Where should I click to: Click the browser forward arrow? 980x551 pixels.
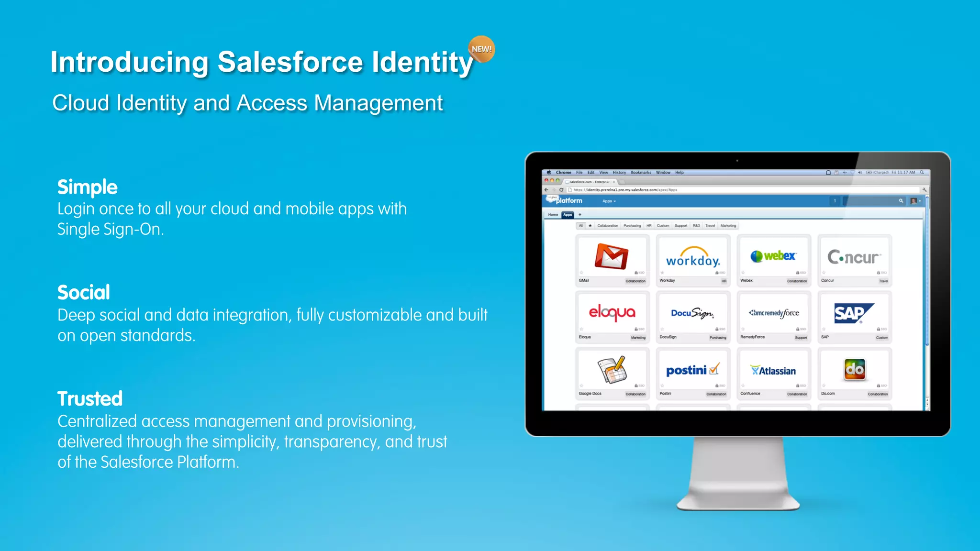pyautogui.click(x=554, y=190)
